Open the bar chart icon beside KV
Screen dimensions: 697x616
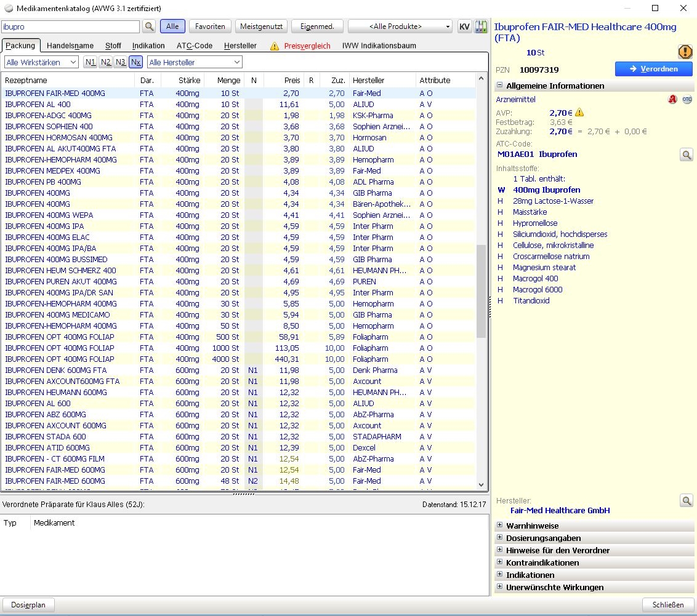pos(480,26)
